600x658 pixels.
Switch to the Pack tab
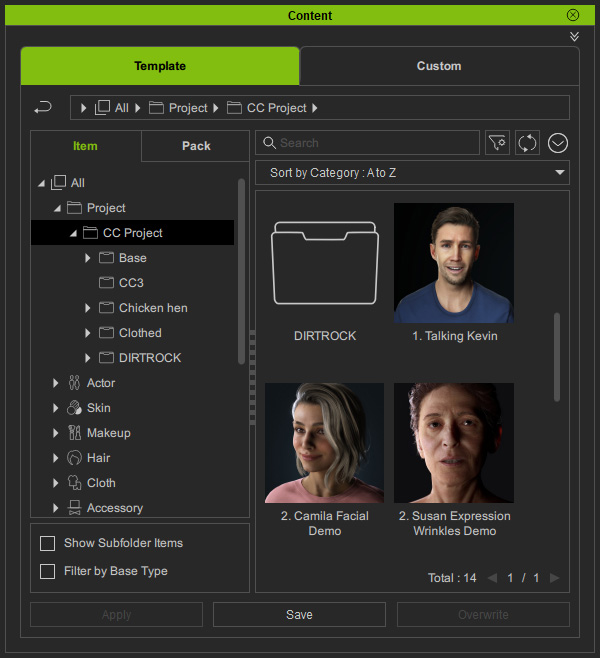[x=196, y=146]
